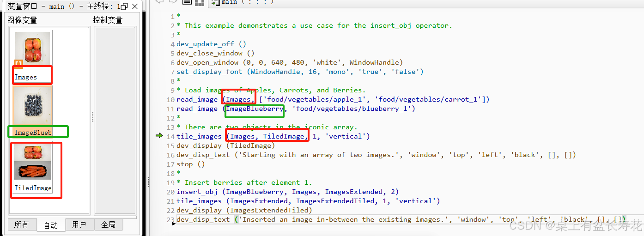Select the insert_obj code line
The width and height of the screenshot is (644, 236).
(287, 192)
